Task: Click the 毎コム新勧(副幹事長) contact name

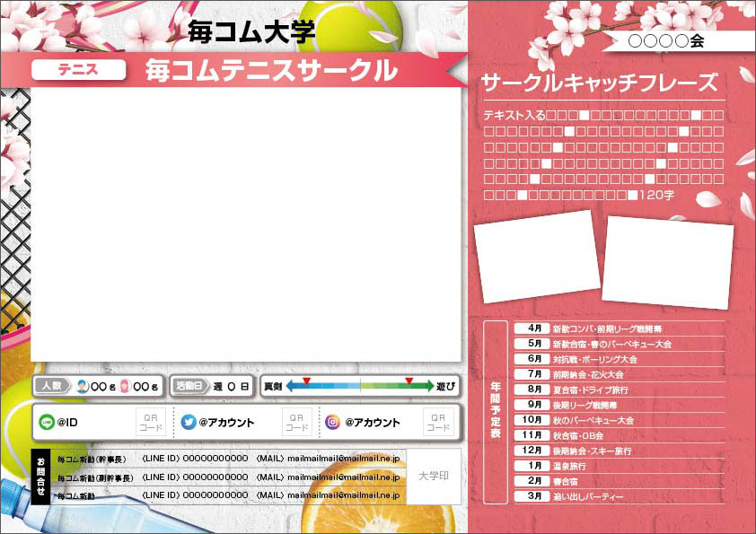Action: click(x=95, y=478)
